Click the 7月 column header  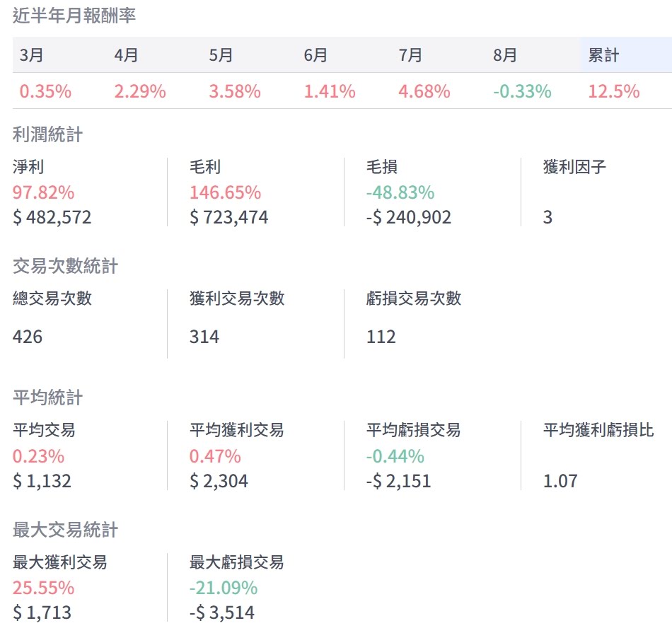[x=410, y=55]
